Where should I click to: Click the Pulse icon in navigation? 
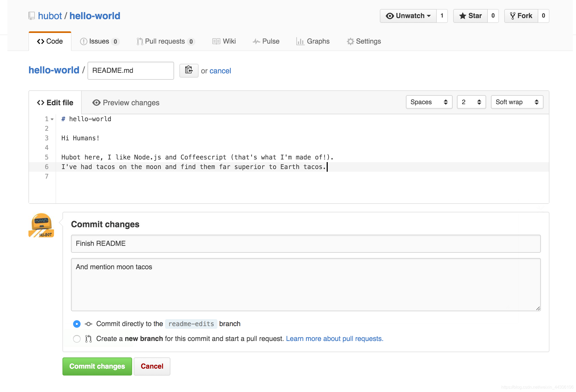pos(255,41)
